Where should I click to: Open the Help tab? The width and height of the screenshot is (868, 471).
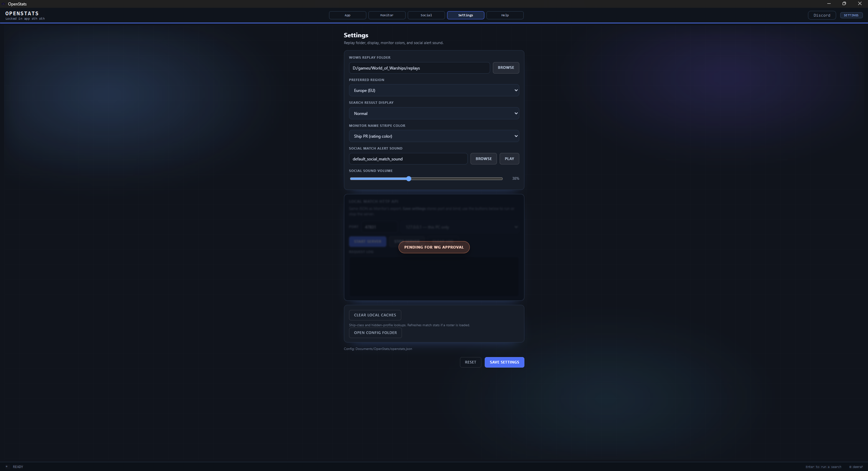(504, 15)
